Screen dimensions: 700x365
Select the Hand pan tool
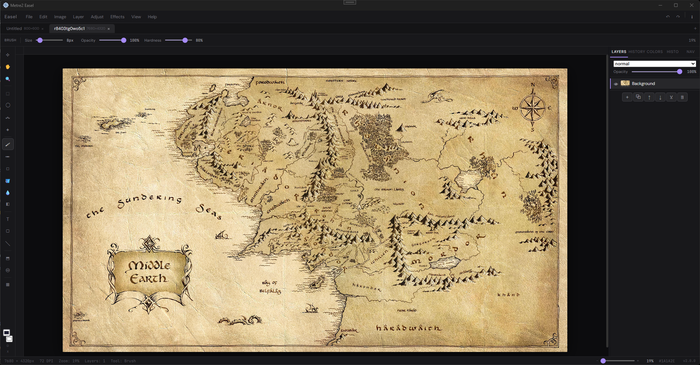(x=8, y=67)
